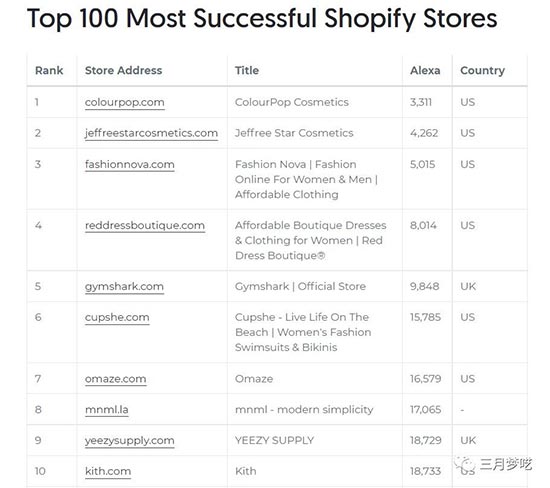Select the Country column header
The width and height of the screenshot is (550, 488).
coord(482,71)
